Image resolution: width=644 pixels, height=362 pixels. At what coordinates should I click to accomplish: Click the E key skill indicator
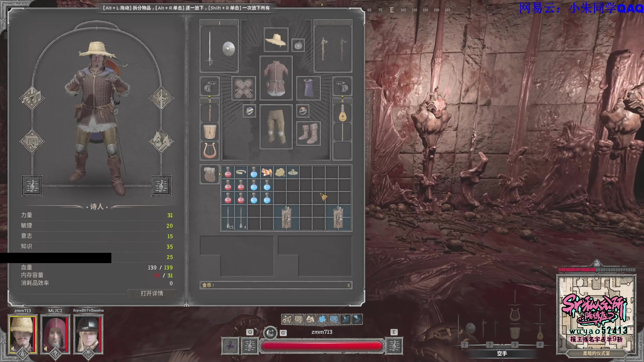(x=394, y=332)
